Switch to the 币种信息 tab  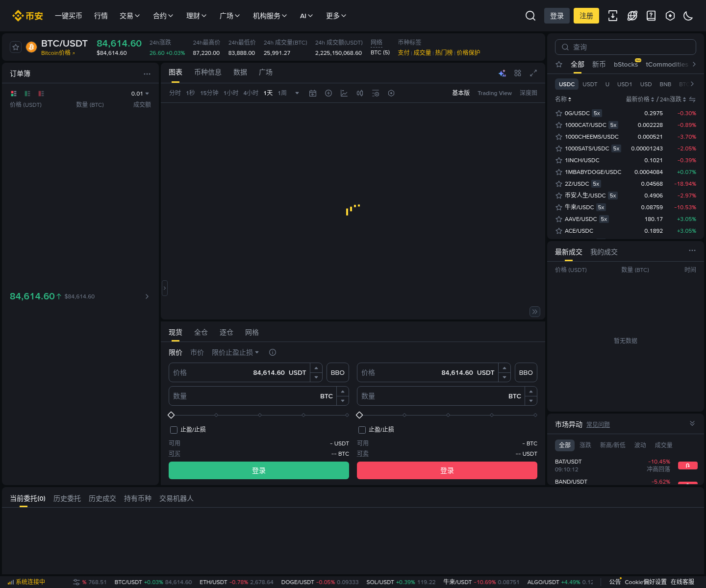(x=208, y=72)
